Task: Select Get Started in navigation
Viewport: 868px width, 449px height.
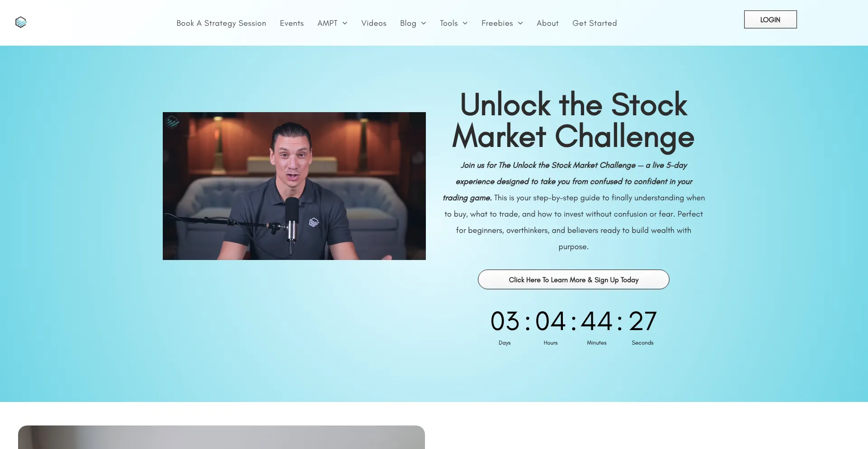Action: coord(594,23)
